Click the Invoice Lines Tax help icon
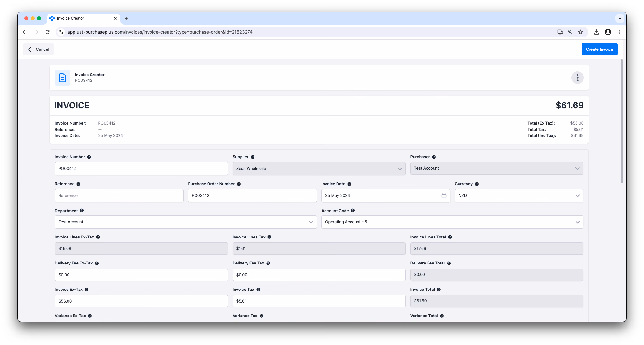The image size is (644, 345). 269,237
